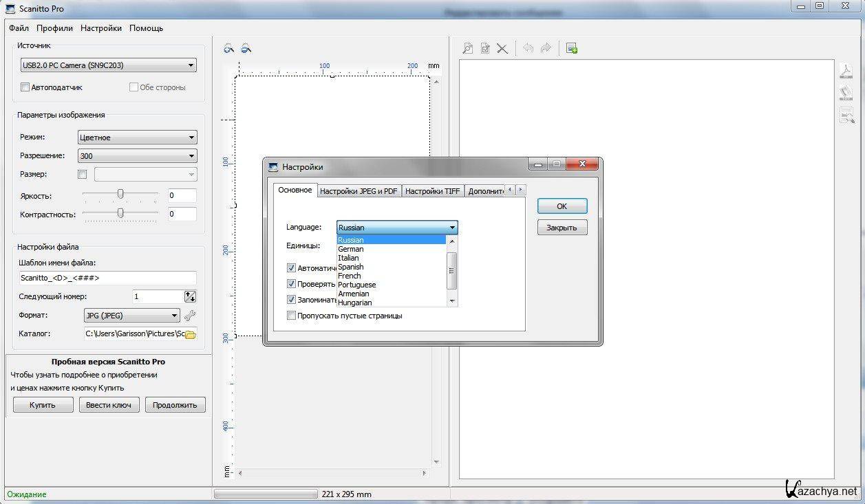Click the PDF export icon on right sidebar
The image size is (865, 504).
(x=846, y=72)
